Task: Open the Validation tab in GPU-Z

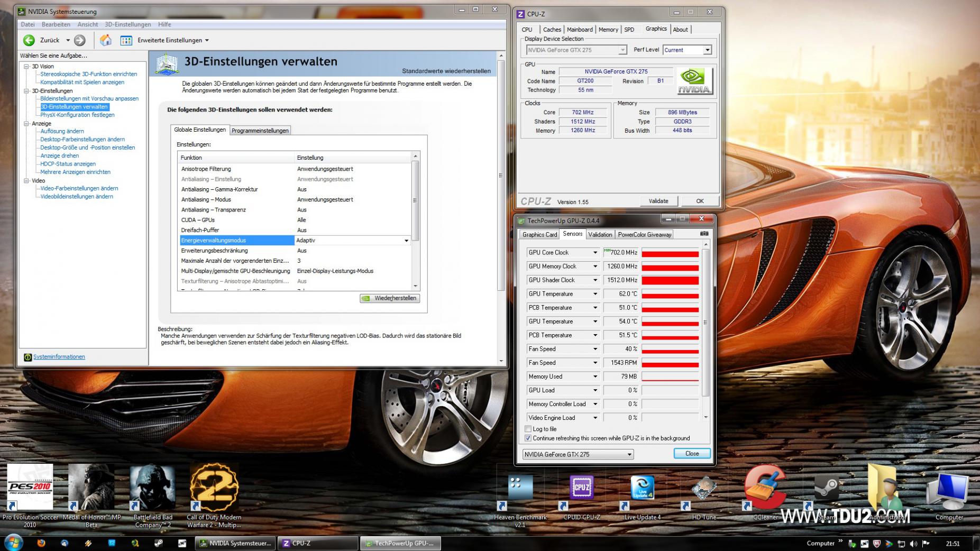Action: point(600,234)
